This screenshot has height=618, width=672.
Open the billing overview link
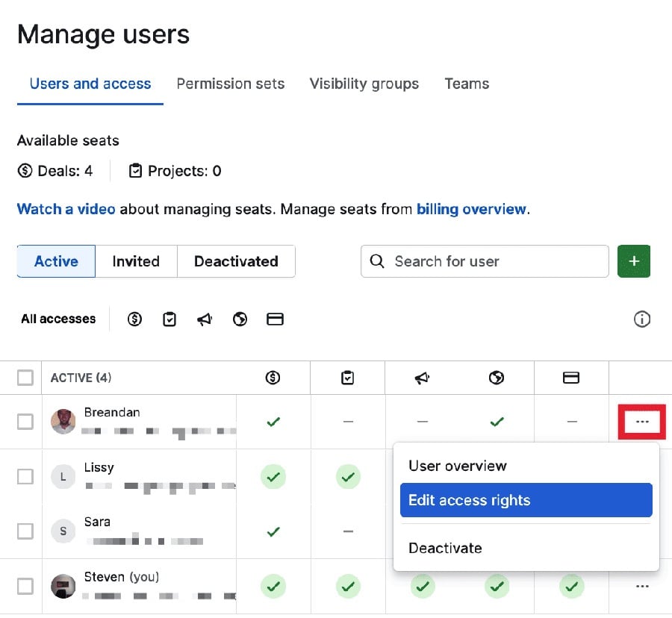click(471, 209)
